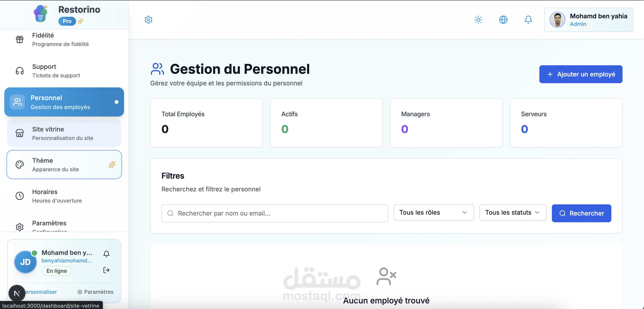This screenshot has height=309, width=644.
Task: Click the logout icon in user card
Action: [106, 270]
